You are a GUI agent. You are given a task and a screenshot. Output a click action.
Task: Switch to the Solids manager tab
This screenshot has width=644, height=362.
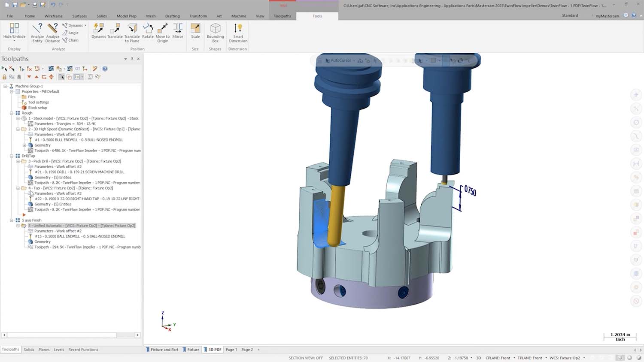29,350
